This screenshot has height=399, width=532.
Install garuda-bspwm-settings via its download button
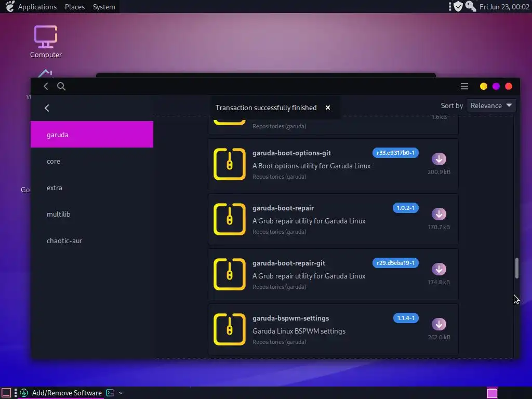pyautogui.click(x=438, y=324)
